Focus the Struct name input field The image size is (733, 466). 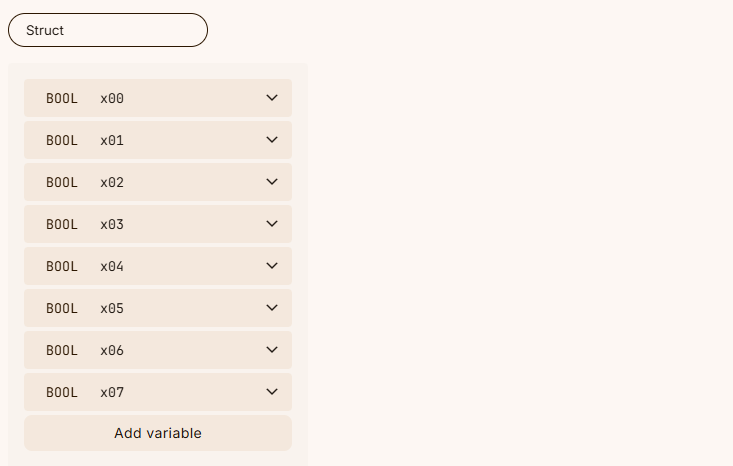[x=108, y=30]
